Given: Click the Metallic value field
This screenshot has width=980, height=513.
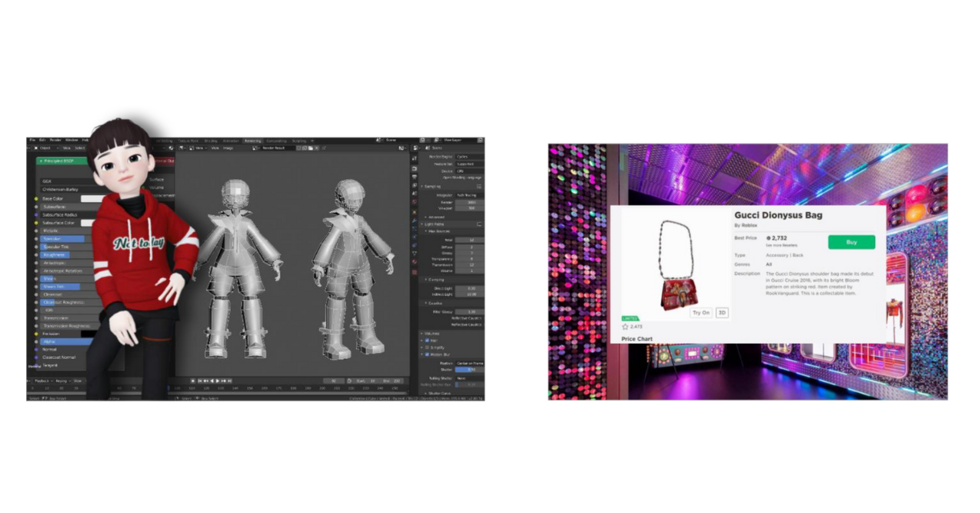Looking at the screenshot, I should [66, 230].
